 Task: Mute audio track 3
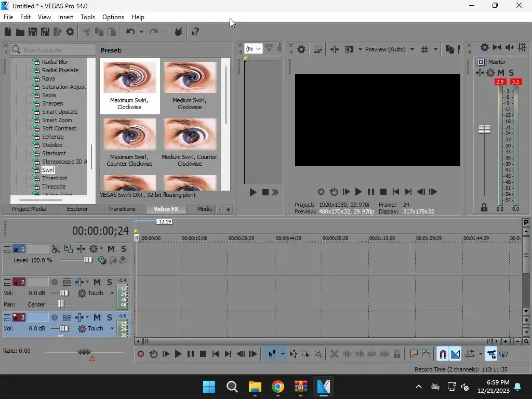click(x=97, y=317)
